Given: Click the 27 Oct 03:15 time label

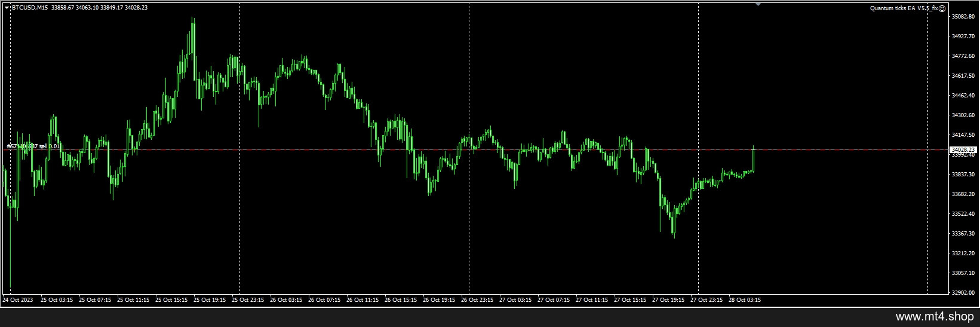Looking at the screenshot, I should pos(515,300).
